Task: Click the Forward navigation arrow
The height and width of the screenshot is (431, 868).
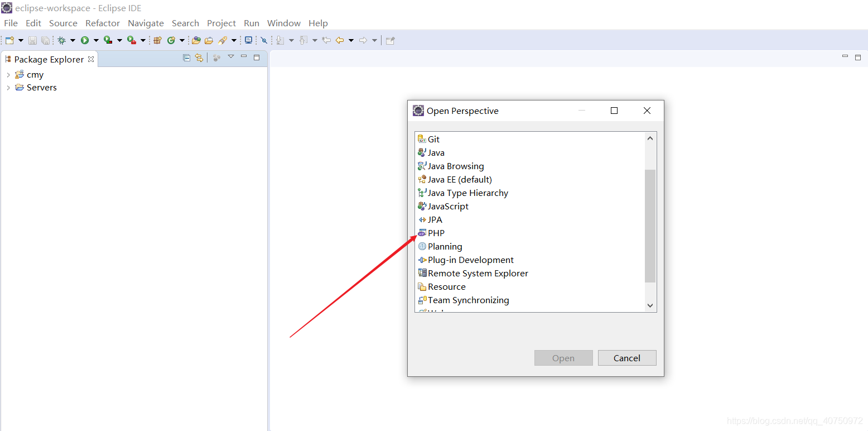Action: click(363, 40)
